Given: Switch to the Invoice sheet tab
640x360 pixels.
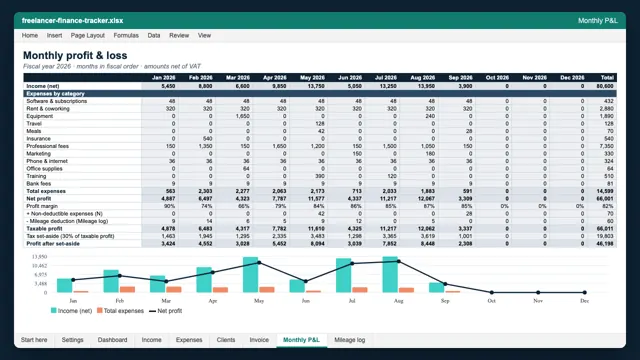Looking at the screenshot, I should [x=259, y=340].
